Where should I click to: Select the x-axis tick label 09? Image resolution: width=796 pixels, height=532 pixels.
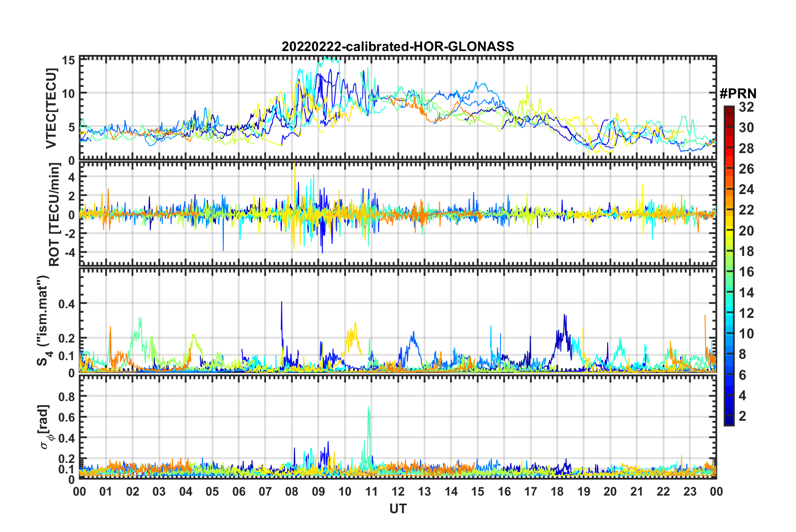318,491
